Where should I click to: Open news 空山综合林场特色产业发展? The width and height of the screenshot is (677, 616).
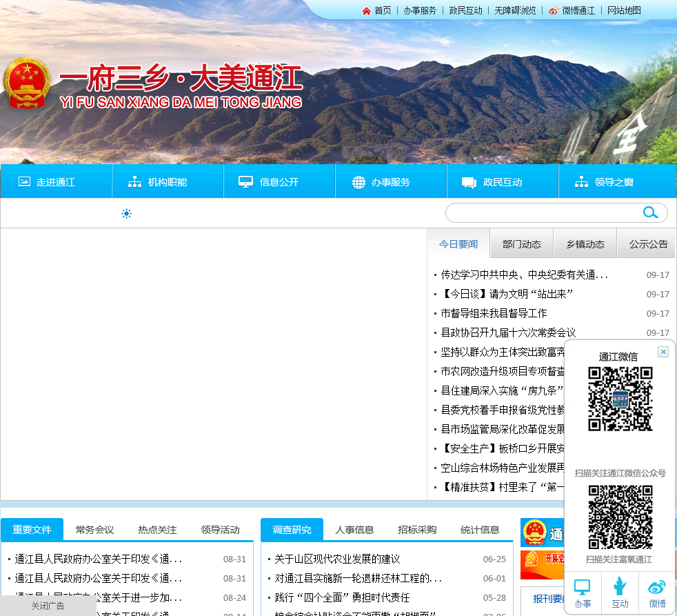pyautogui.click(x=502, y=468)
